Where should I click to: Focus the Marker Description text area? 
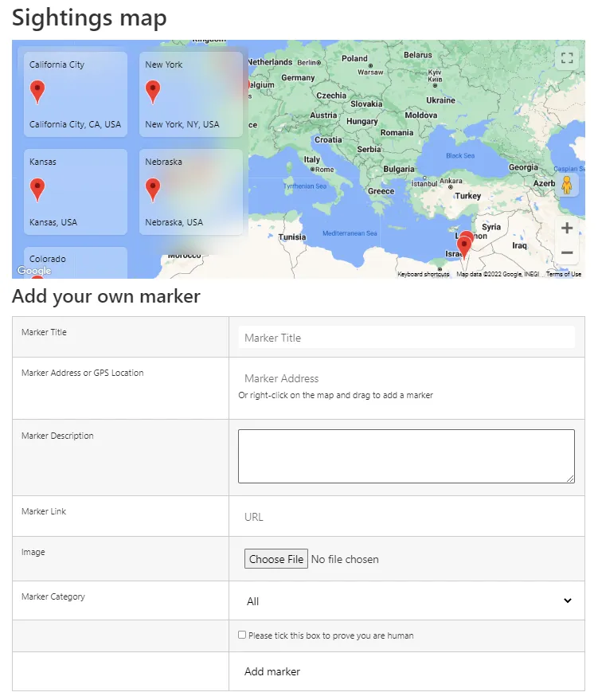[406, 455]
